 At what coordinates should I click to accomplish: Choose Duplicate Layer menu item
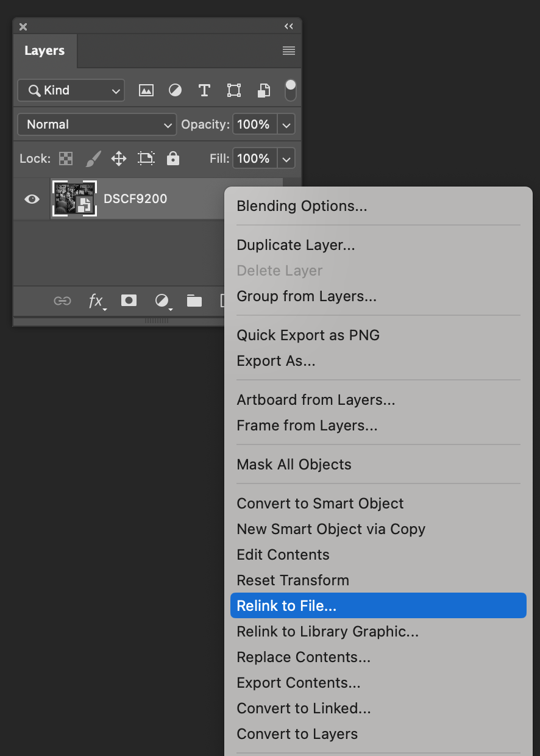[x=378, y=245]
